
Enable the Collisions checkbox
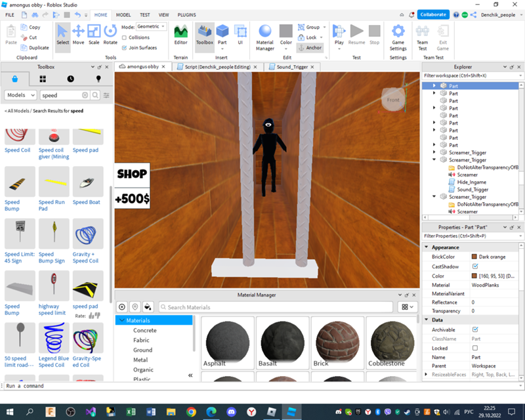[125, 37]
